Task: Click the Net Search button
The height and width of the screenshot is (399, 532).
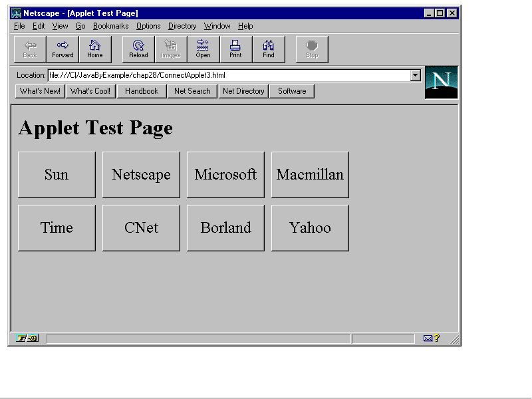Action: pos(192,91)
